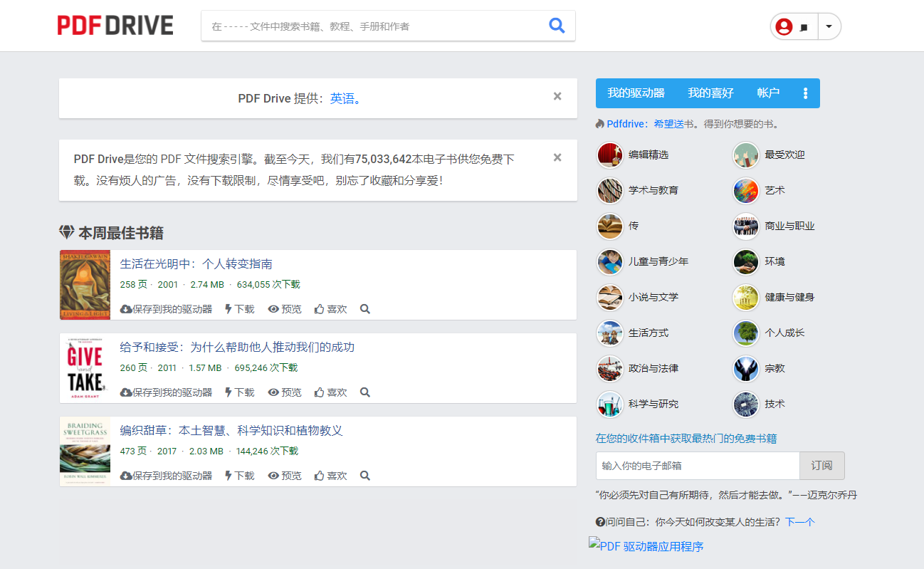Select the 编辑精选 category icon

coord(610,155)
